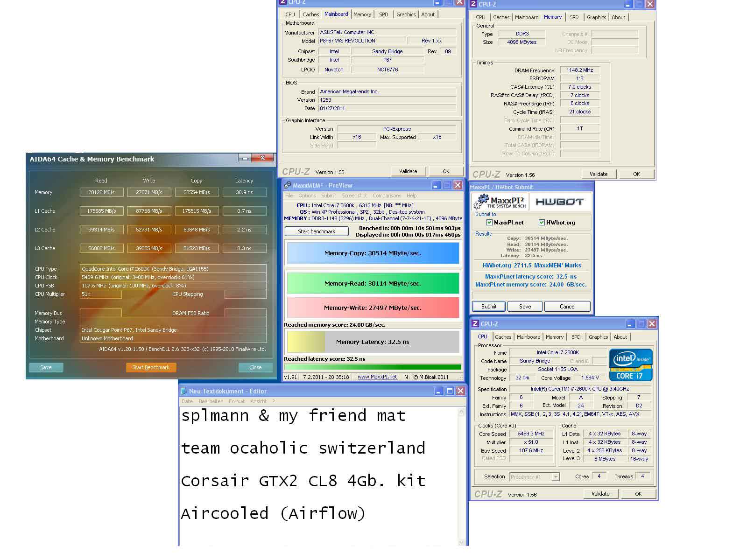The width and height of the screenshot is (747, 560).
Task: Click the Notepad icon in Editor title bar
Action: (183, 391)
